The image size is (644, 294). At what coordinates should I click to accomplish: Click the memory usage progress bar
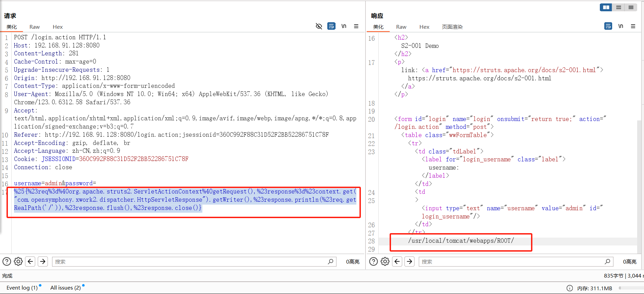(x=631, y=288)
